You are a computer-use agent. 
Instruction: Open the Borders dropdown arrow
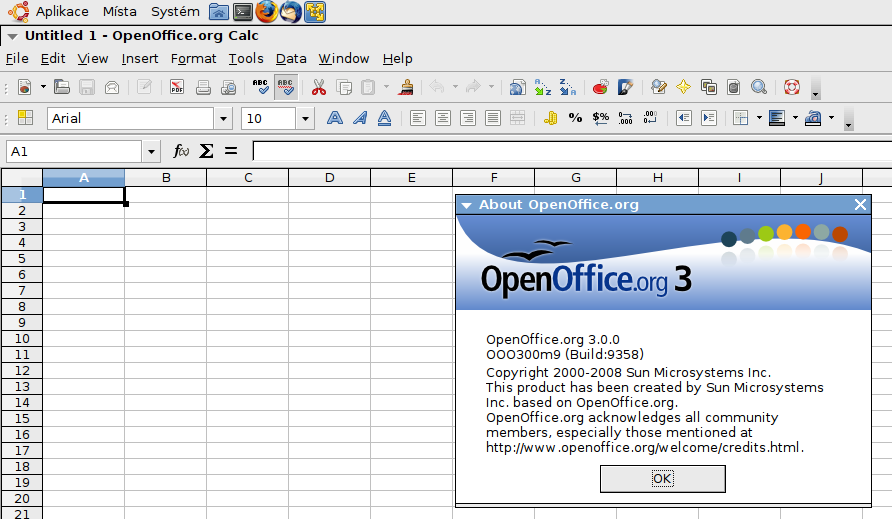coord(759,118)
